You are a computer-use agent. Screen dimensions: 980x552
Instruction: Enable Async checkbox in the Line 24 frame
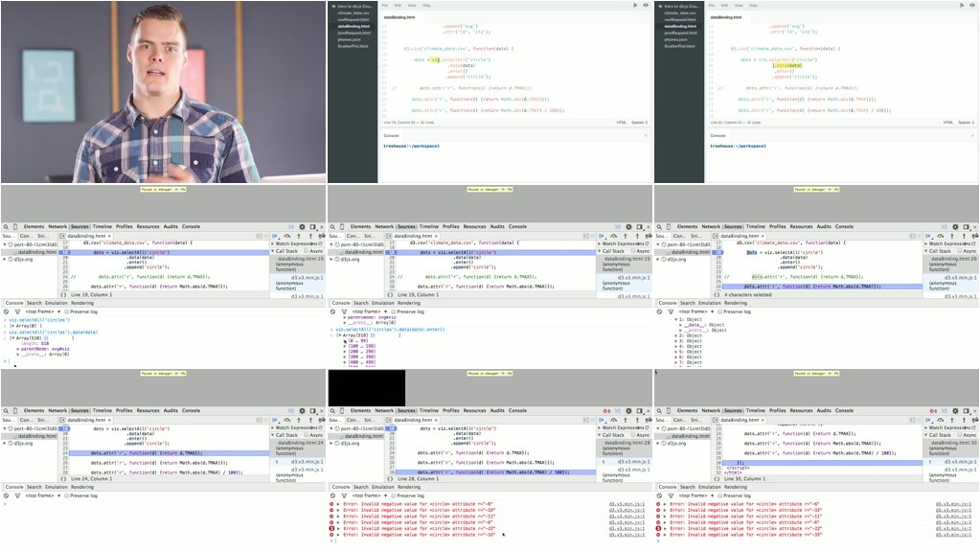(x=307, y=435)
